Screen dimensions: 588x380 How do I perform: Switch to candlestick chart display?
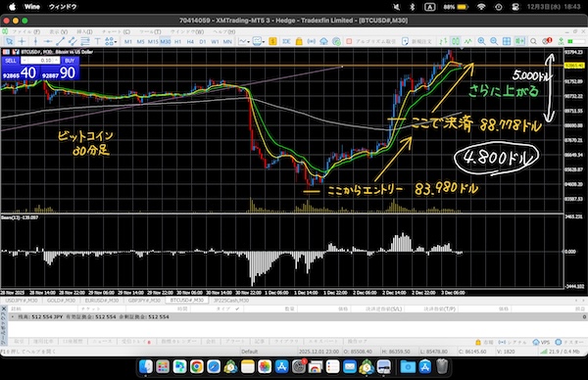(x=456, y=41)
